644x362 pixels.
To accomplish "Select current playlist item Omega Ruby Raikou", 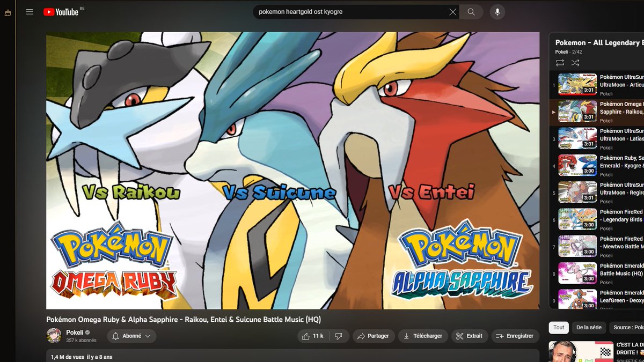I will 596,112.
